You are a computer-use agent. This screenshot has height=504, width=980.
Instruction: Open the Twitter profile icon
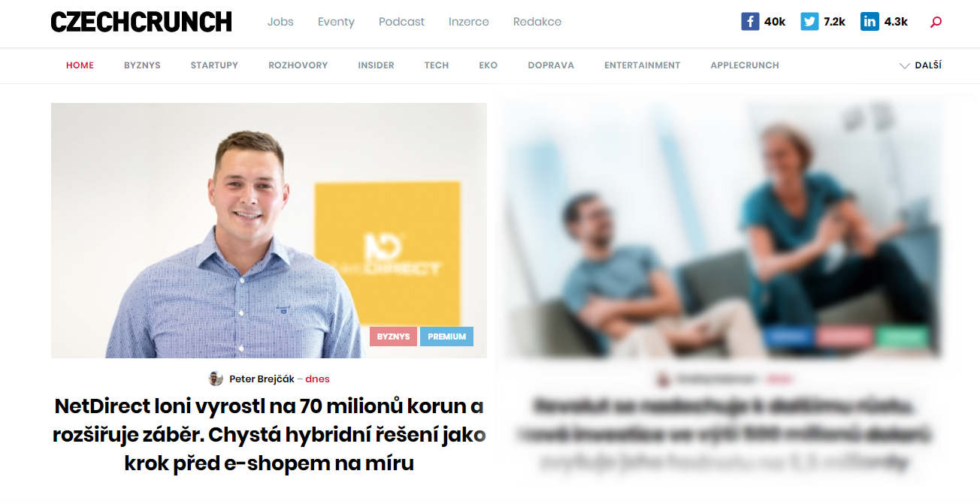[x=809, y=22]
